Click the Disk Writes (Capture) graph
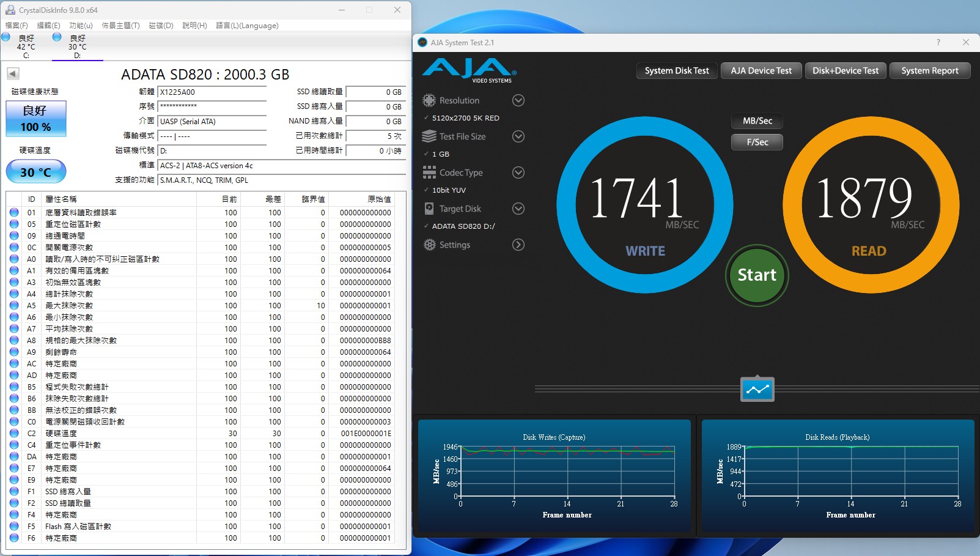Viewport: 980px width, 556px height. pyautogui.click(x=554, y=475)
